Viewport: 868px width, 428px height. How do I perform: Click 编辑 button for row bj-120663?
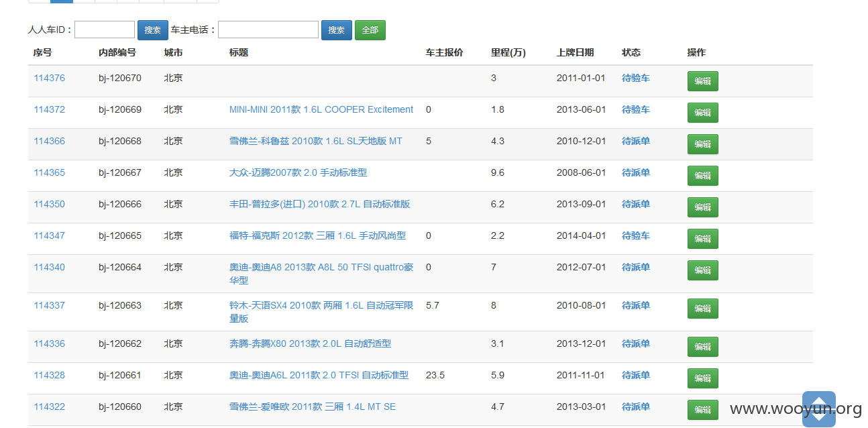click(x=702, y=309)
